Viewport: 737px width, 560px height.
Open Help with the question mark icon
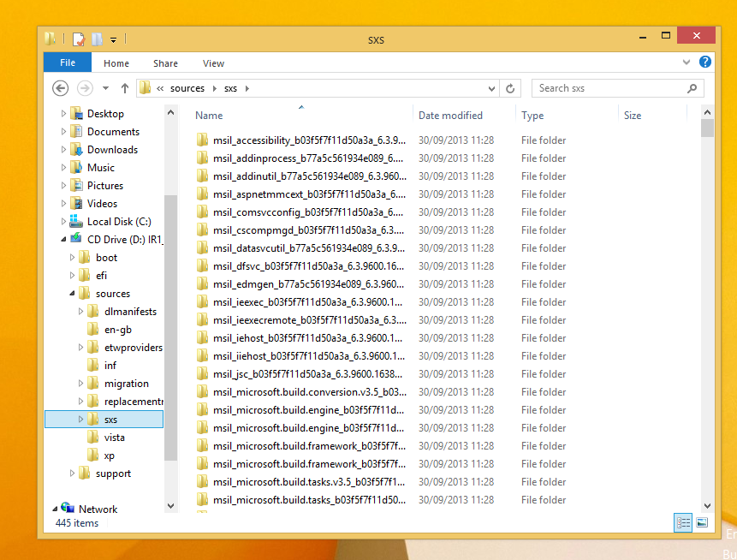704,62
